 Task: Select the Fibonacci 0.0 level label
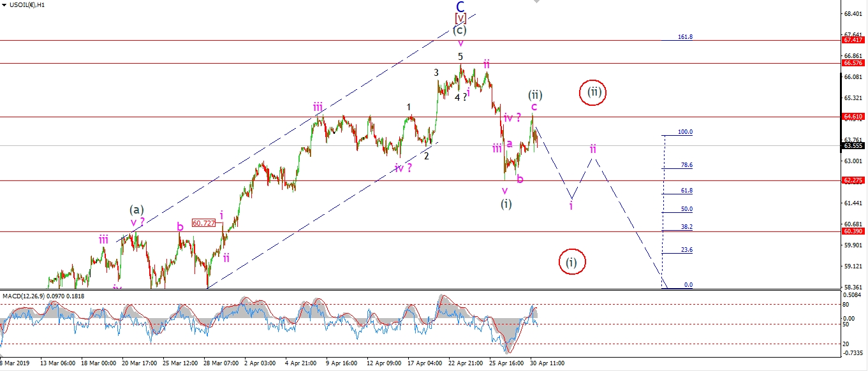point(688,285)
